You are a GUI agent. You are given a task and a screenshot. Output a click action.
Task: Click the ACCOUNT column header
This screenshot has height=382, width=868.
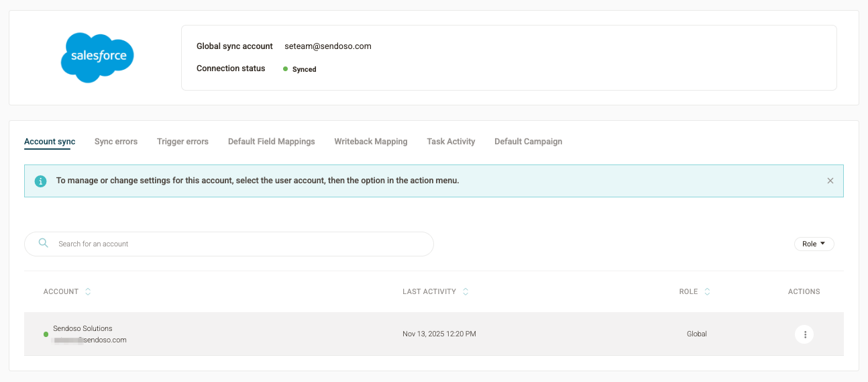point(61,291)
